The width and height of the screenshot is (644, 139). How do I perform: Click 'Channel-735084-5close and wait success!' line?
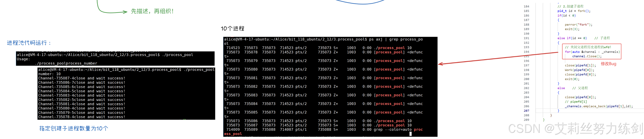click(82, 91)
